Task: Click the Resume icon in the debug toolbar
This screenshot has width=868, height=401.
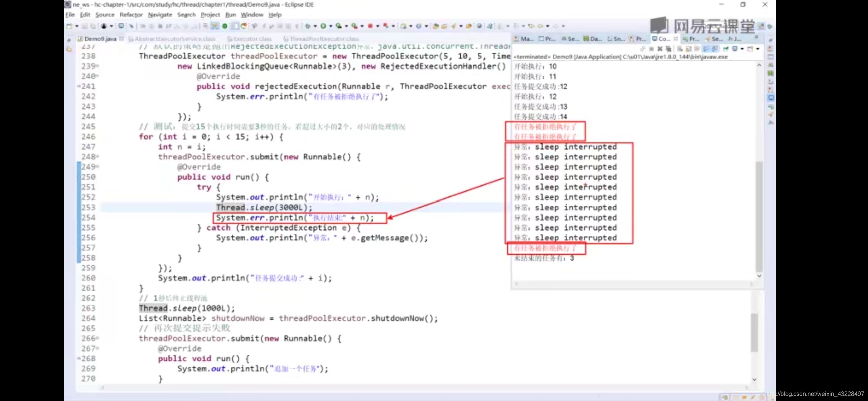Action: tap(143, 26)
